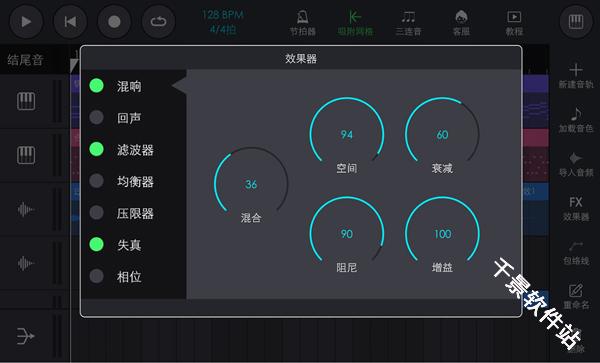Enable the 均衡器 equalizer toggle
This screenshot has width=600, height=363.
[96, 181]
